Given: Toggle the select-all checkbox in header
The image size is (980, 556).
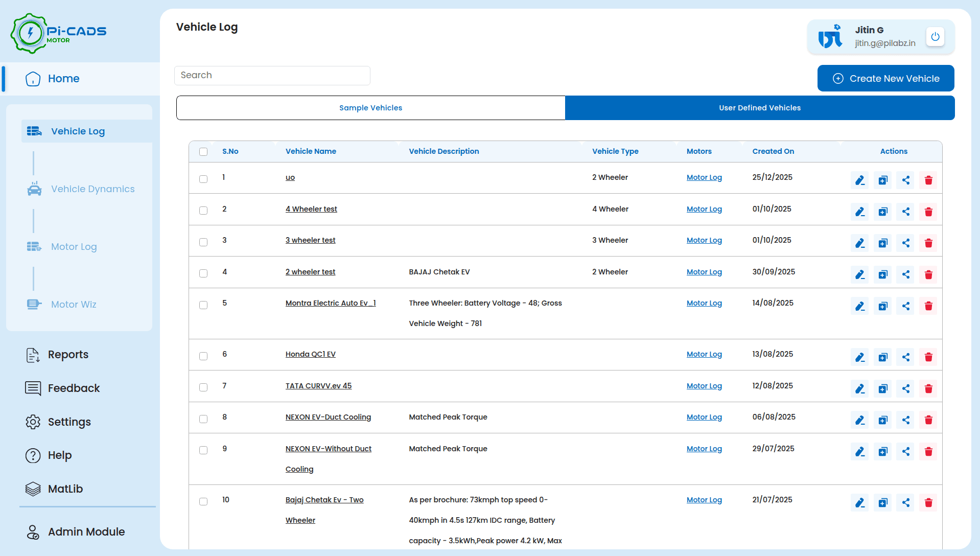Looking at the screenshot, I should coord(203,152).
